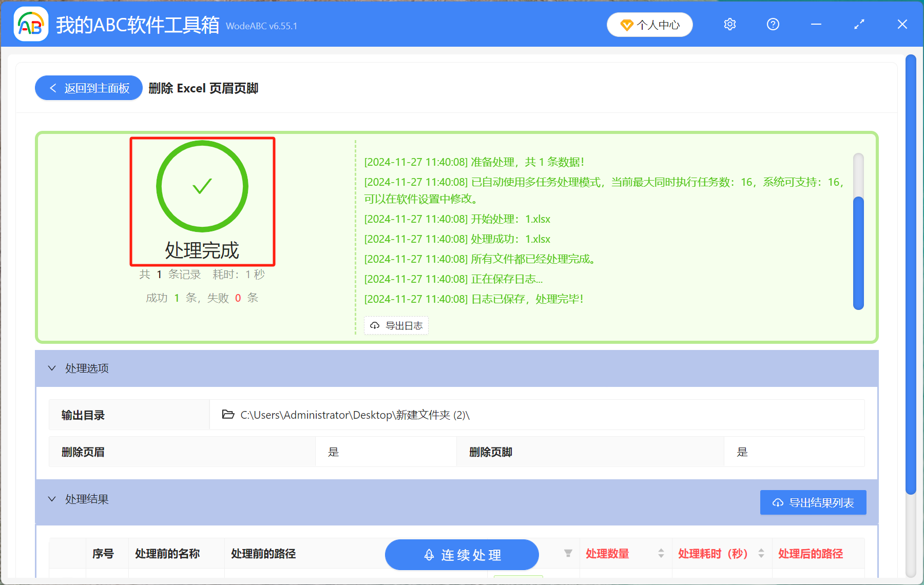The height and width of the screenshot is (585, 924).
Task: Click the folder icon beside 输出目录
Action: (x=227, y=414)
